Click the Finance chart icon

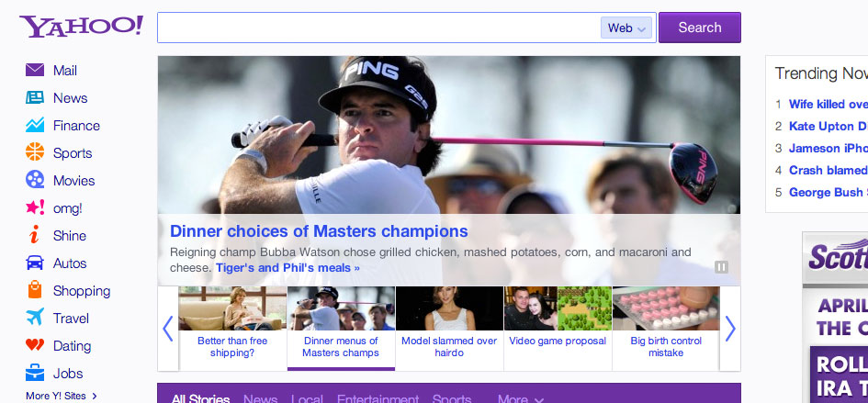tap(35, 126)
